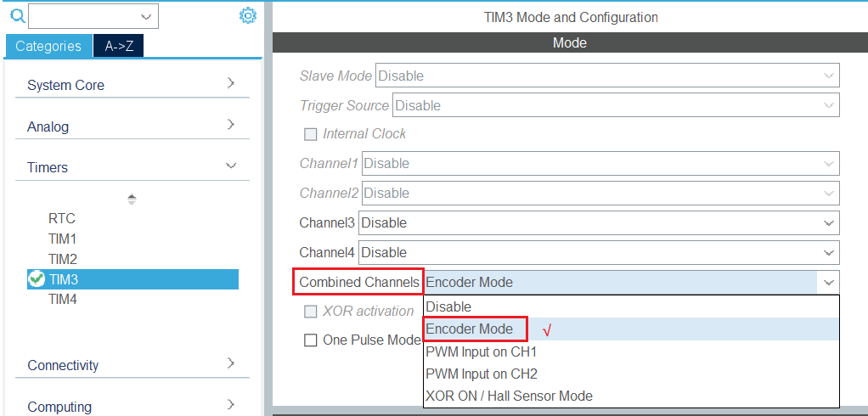The width and height of the screenshot is (868, 416).
Task: Select TIM1 in the timers list
Action: coord(63,239)
